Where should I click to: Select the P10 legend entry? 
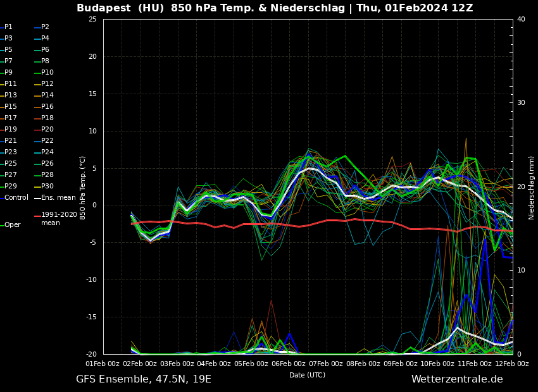tap(47, 73)
